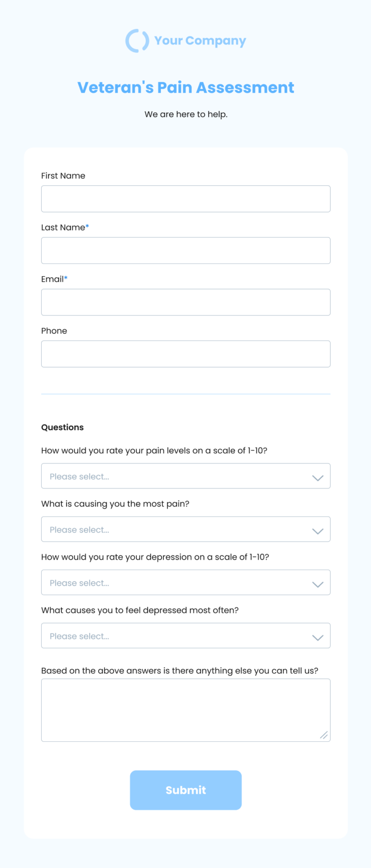Focus the Last Name text box
371x868 pixels.
click(x=185, y=250)
